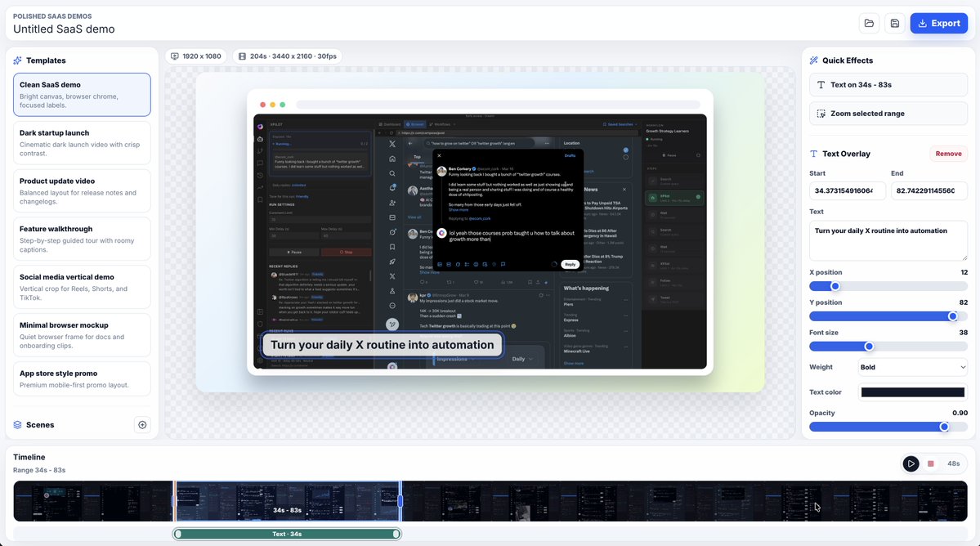Click the video preview inside browser mockup
This screenshot has width=980, height=546.
480,241
